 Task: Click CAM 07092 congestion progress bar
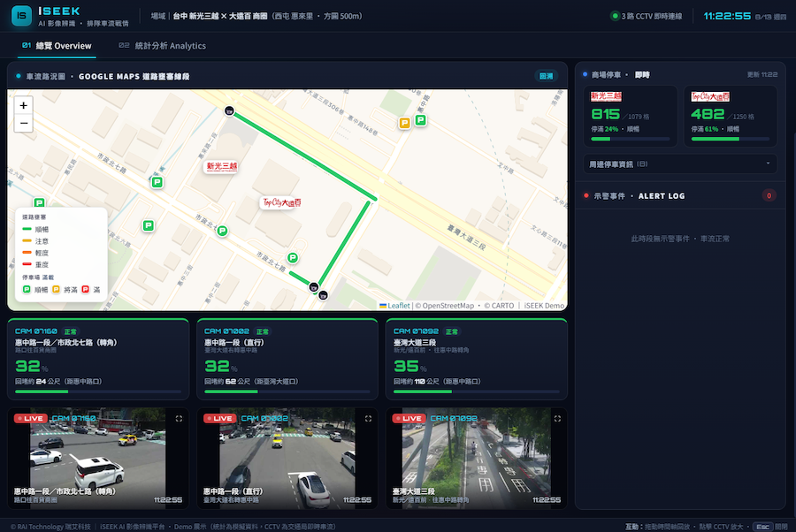click(476, 391)
